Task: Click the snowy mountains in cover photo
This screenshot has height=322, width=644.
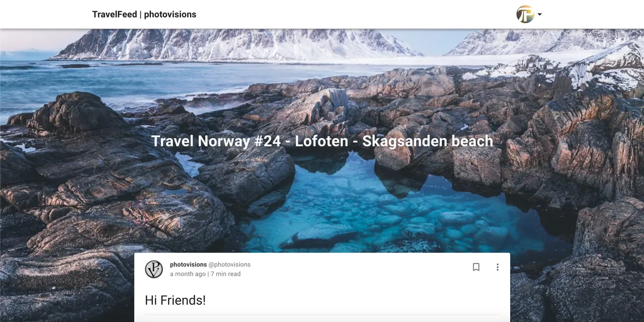Action: tap(236, 44)
